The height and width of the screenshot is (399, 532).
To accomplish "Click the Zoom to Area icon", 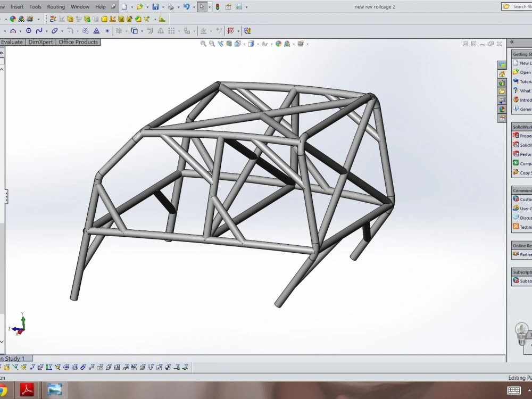I will 212,44.
